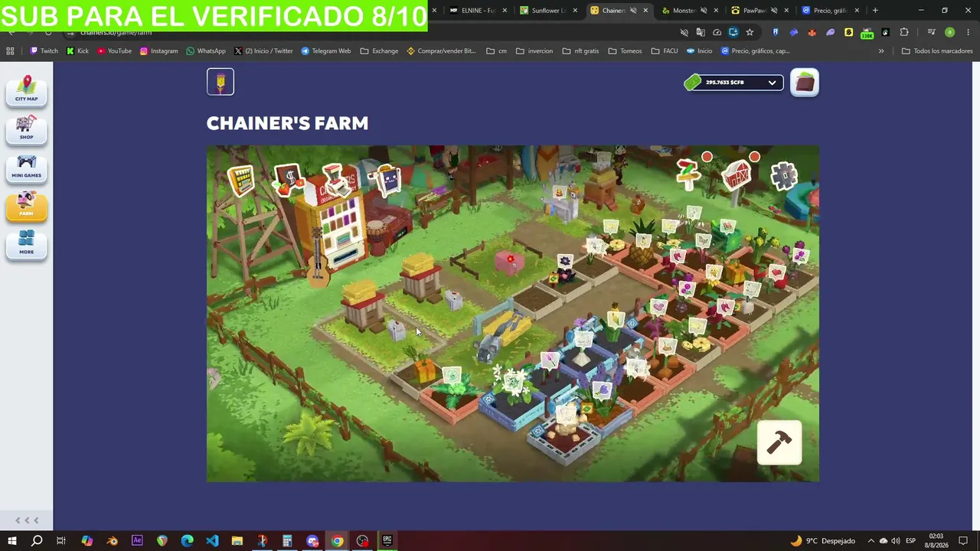Open Mini Games from the sidebar
980x551 pixels.
click(27, 167)
